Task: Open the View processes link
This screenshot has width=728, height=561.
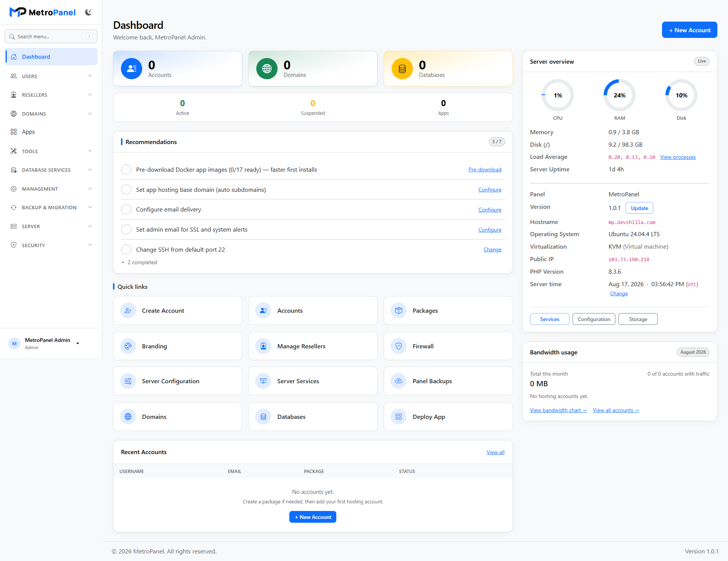Action: 678,157
